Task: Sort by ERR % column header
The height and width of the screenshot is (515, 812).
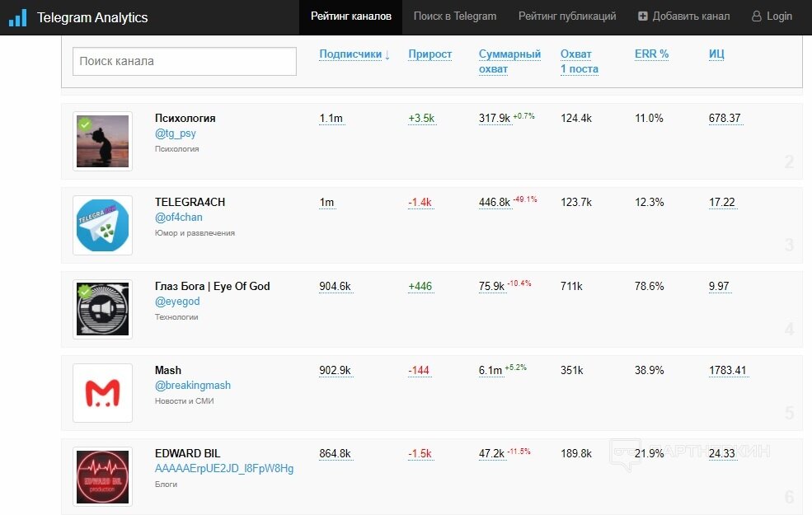Action: point(651,54)
